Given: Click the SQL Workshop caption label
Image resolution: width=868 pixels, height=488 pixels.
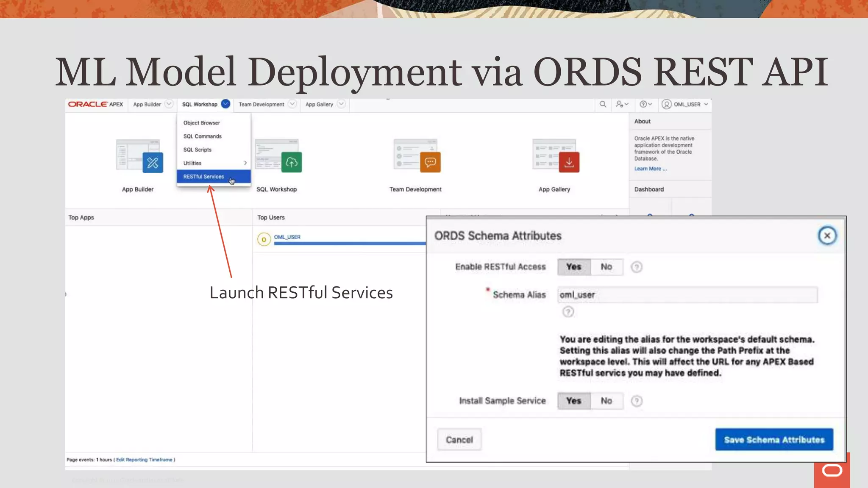Looking at the screenshot, I should (276, 189).
